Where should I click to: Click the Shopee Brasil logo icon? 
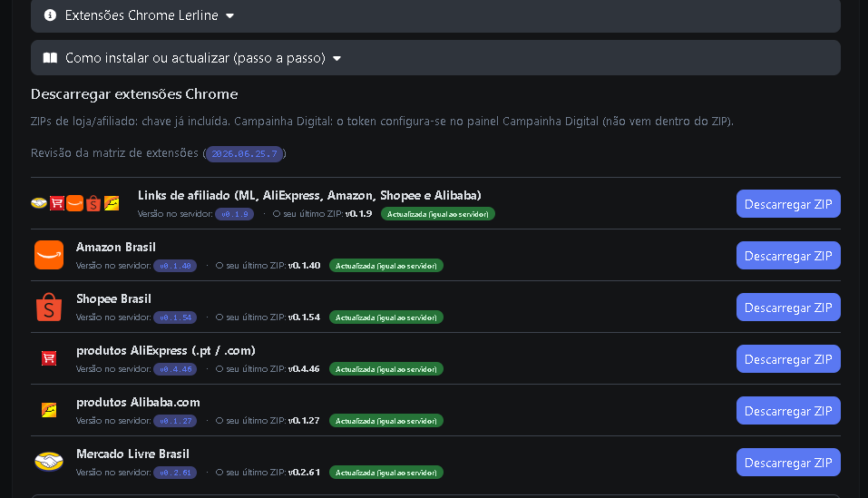pos(49,308)
